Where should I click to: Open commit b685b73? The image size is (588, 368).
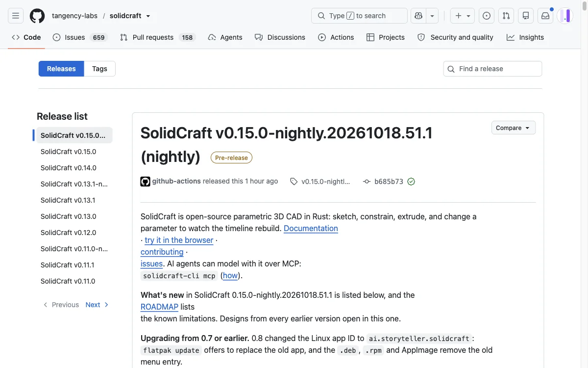389,182
